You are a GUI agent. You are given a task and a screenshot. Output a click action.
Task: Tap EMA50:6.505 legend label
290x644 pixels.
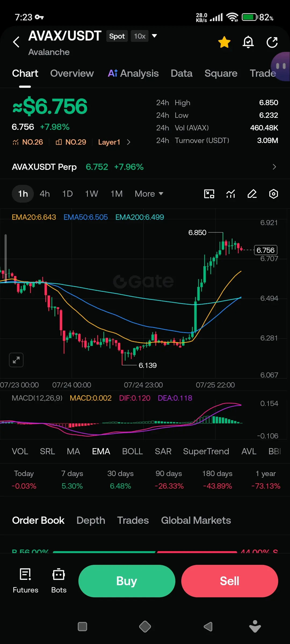86,217
